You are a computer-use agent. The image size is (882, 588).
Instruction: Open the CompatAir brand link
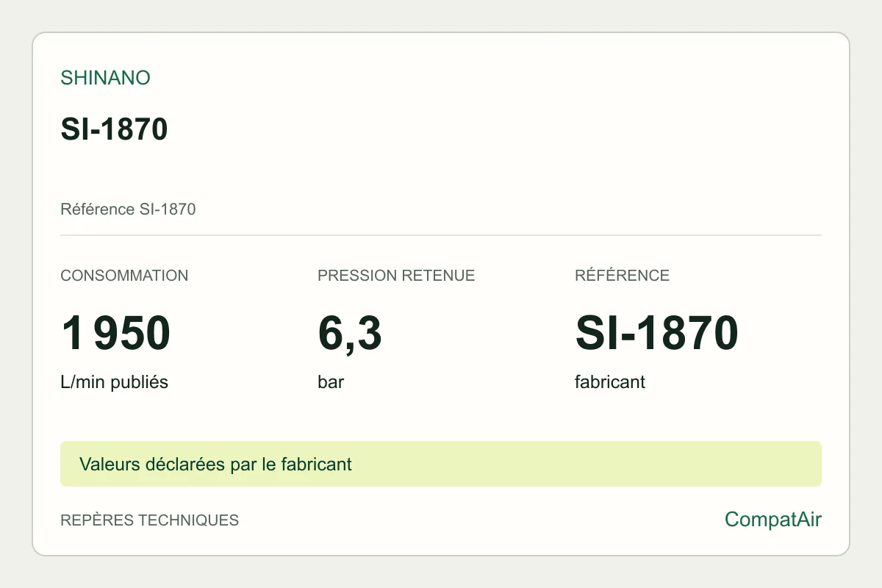click(x=773, y=520)
